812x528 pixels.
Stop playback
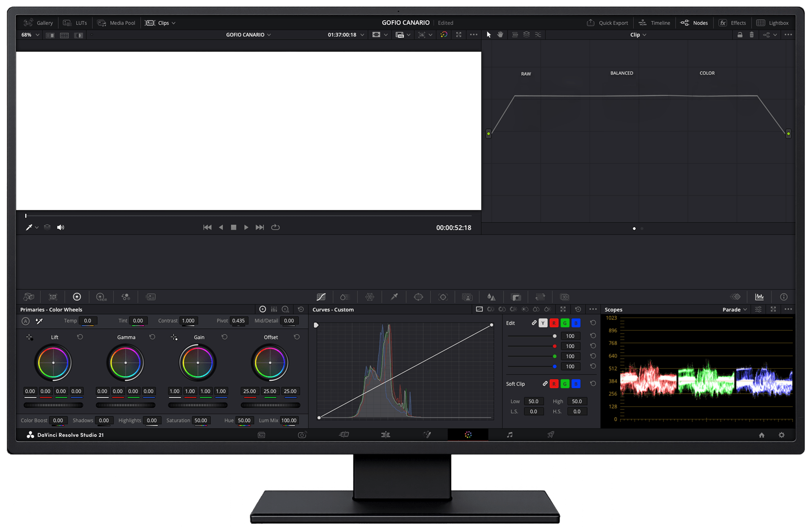[x=233, y=227]
